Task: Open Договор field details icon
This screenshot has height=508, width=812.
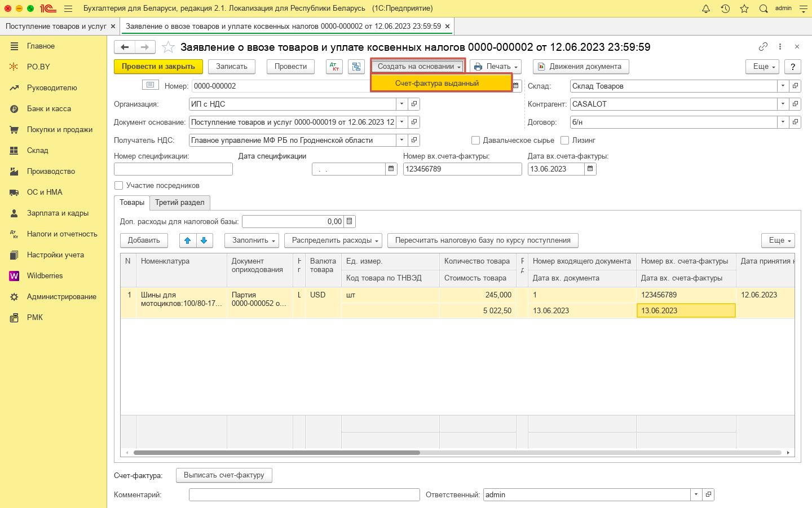Action: (795, 122)
